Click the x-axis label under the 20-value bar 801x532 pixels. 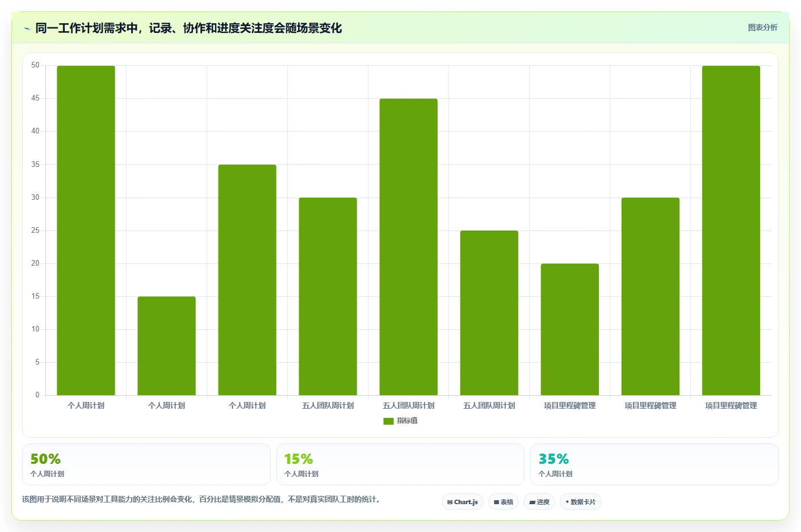pos(569,405)
